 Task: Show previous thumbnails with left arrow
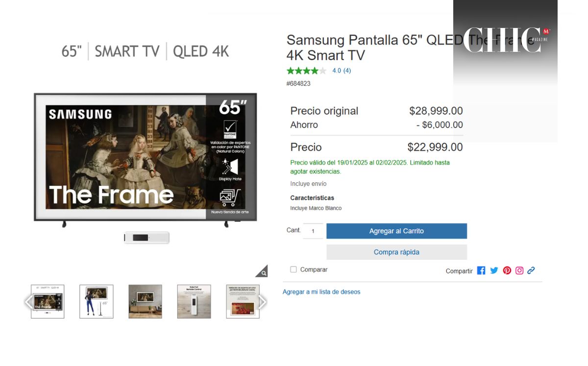point(28,302)
